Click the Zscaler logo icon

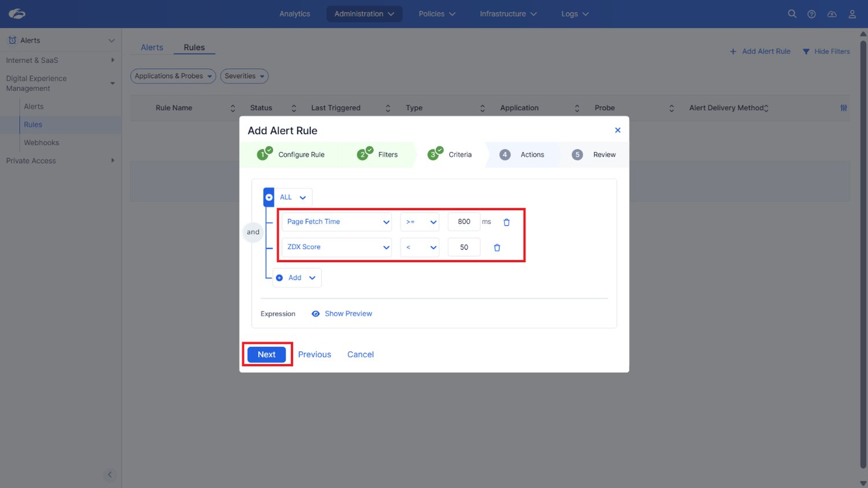(17, 14)
